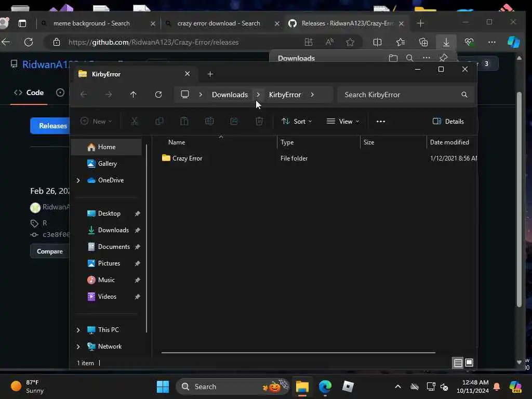Click the Rename icon in Explorer toolbar
This screenshot has width=532, height=399.
(209, 121)
